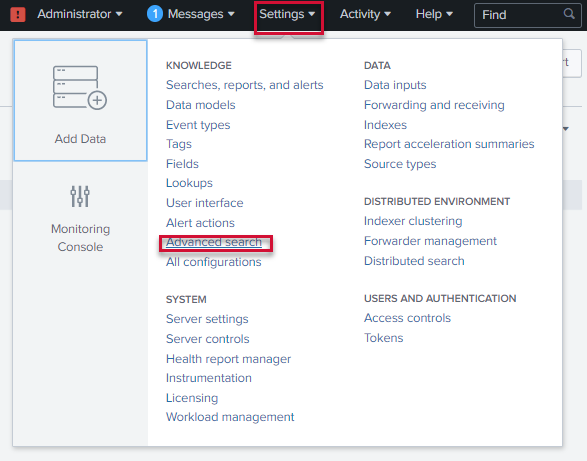
Task: Click the red health alert icon
Action: click(x=18, y=14)
